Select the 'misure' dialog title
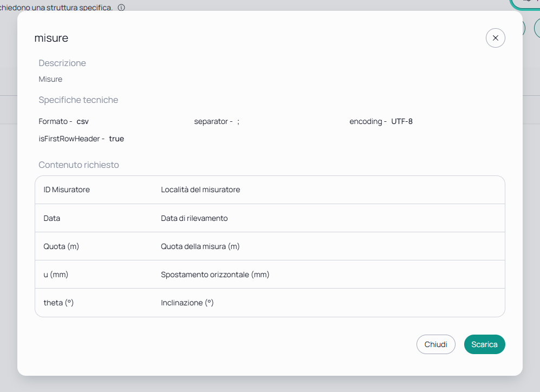Screen dimensions: 540x392 click(x=51, y=38)
